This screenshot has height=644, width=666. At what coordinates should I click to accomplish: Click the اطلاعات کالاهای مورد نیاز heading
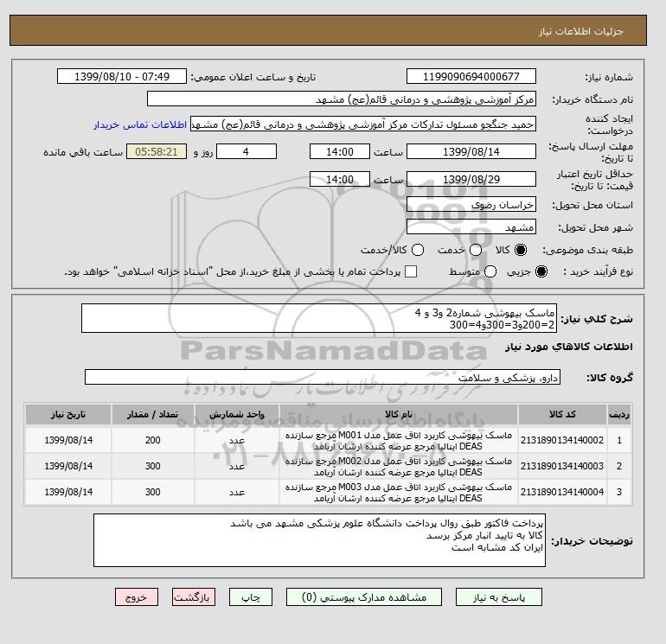pos(569,347)
